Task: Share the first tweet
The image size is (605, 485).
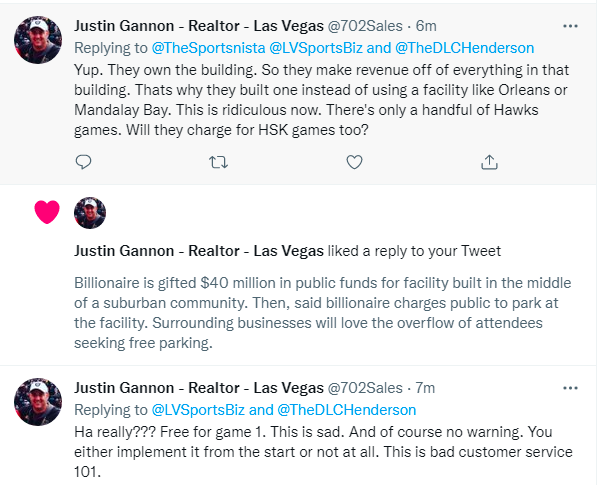Action: click(489, 161)
